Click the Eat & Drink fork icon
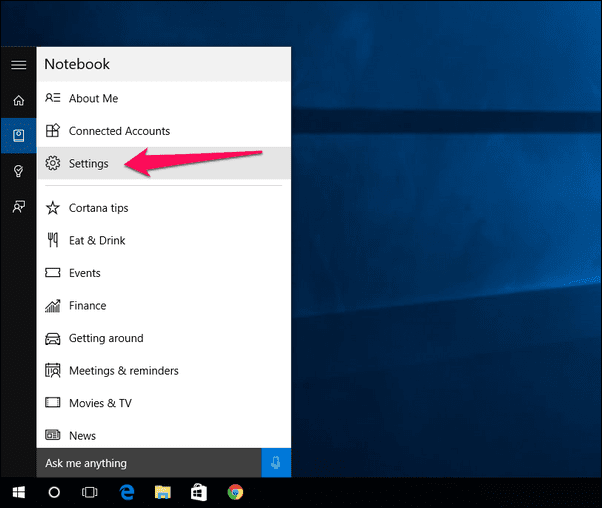This screenshot has width=602, height=508. 53,240
